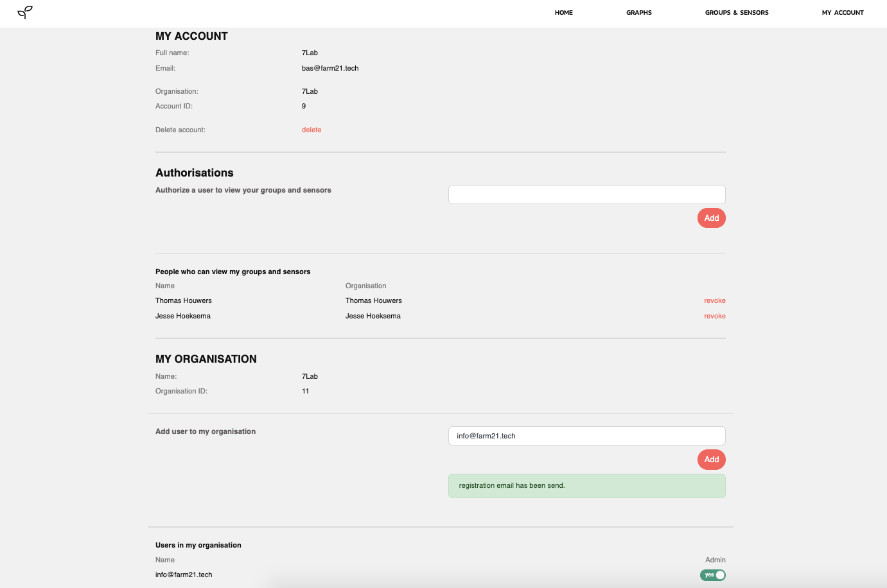887x588 pixels.
Task: Click the add-user email field containing info@farm21.tech
Action: [586, 436]
